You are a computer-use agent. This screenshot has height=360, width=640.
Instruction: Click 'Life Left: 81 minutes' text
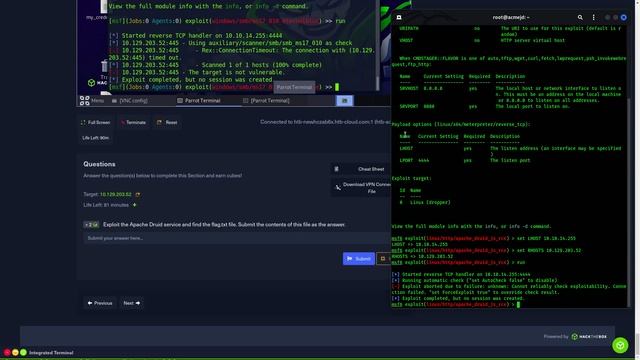pyautogui.click(x=106, y=205)
